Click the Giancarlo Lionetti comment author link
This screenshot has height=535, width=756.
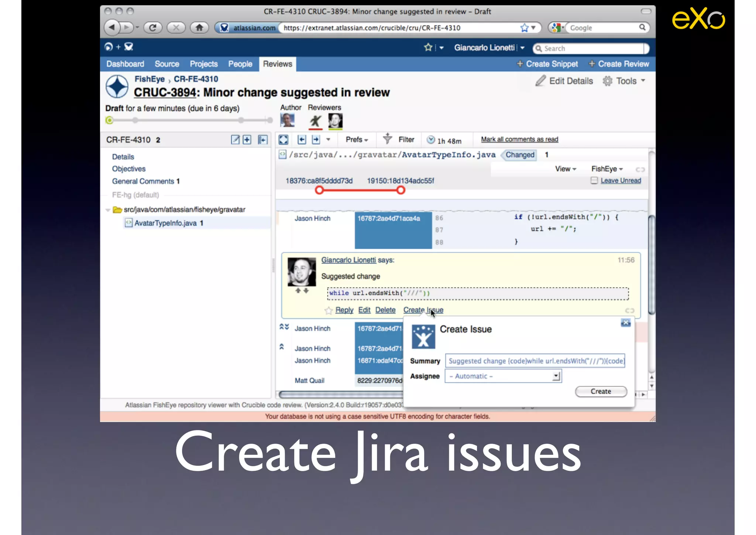coord(348,260)
